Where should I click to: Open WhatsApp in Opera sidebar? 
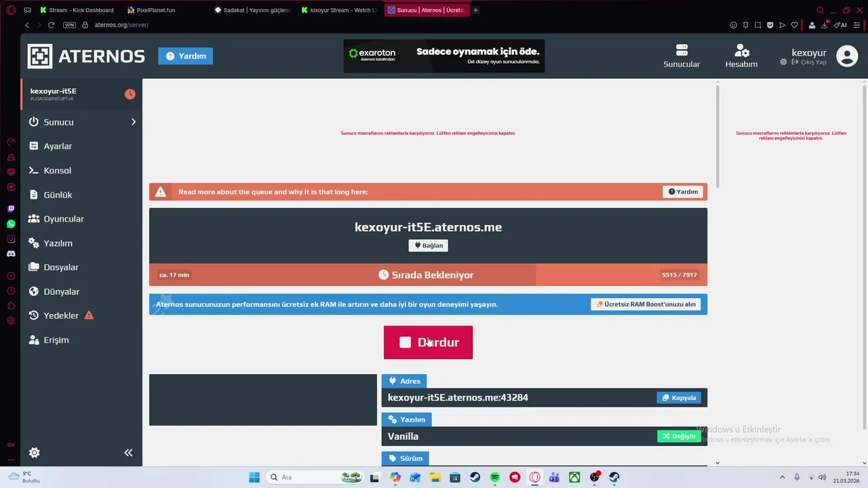coord(11,224)
